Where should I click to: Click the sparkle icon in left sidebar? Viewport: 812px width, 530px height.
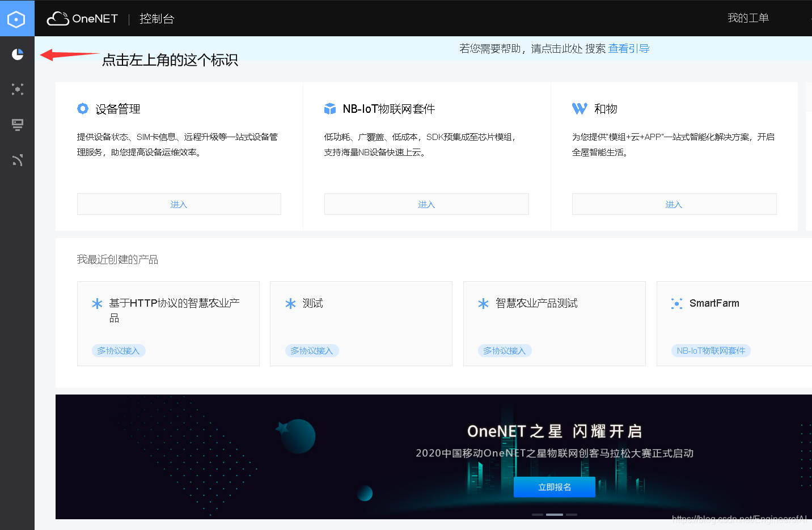click(17, 89)
